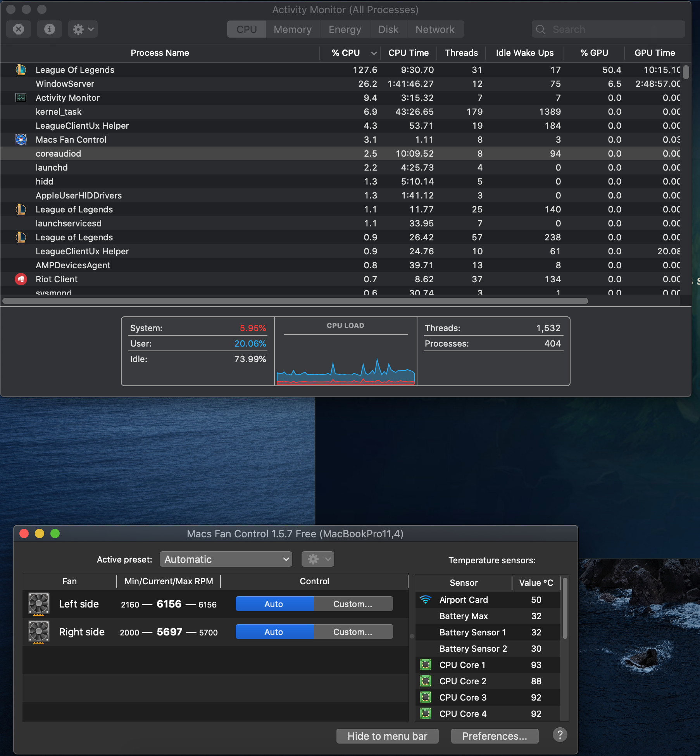The image size is (700, 756).
Task: Sort by Threads column header
Action: (461, 53)
